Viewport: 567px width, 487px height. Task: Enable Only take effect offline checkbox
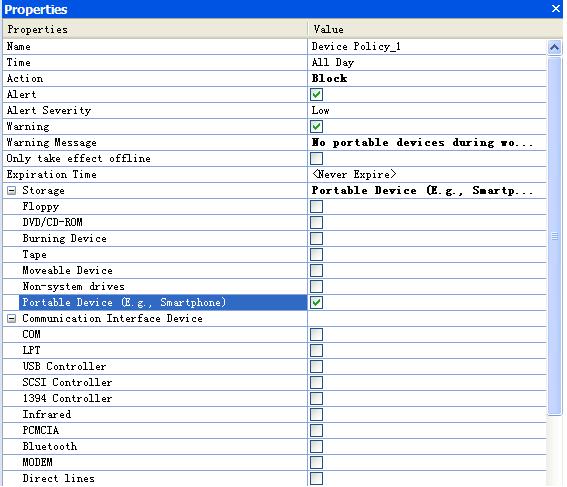(316, 158)
